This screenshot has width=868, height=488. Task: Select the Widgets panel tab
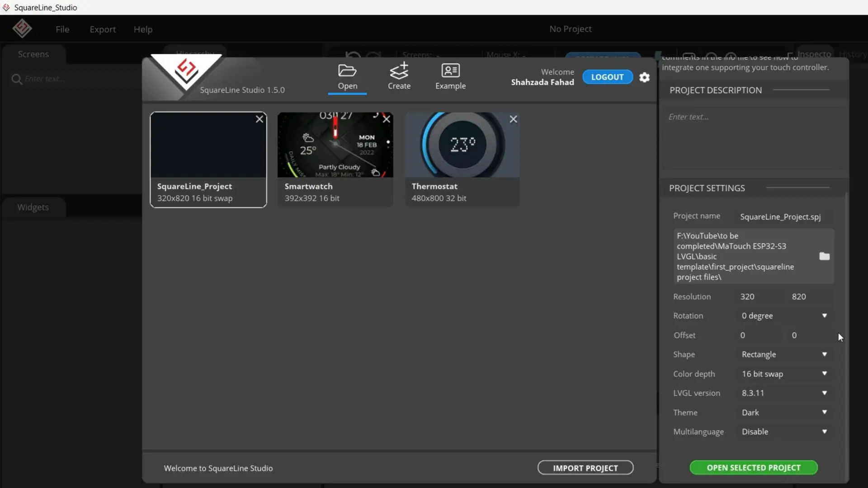(33, 207)
